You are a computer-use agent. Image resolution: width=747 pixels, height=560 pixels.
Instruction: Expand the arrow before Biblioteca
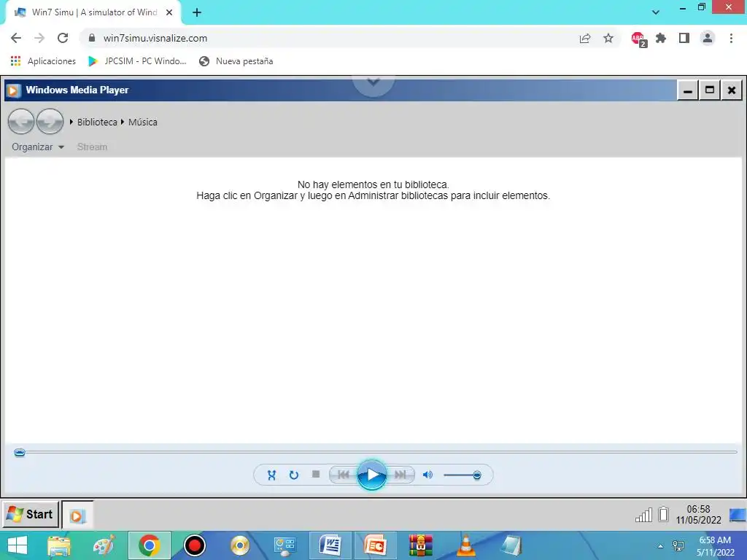[x=71, y=122]
